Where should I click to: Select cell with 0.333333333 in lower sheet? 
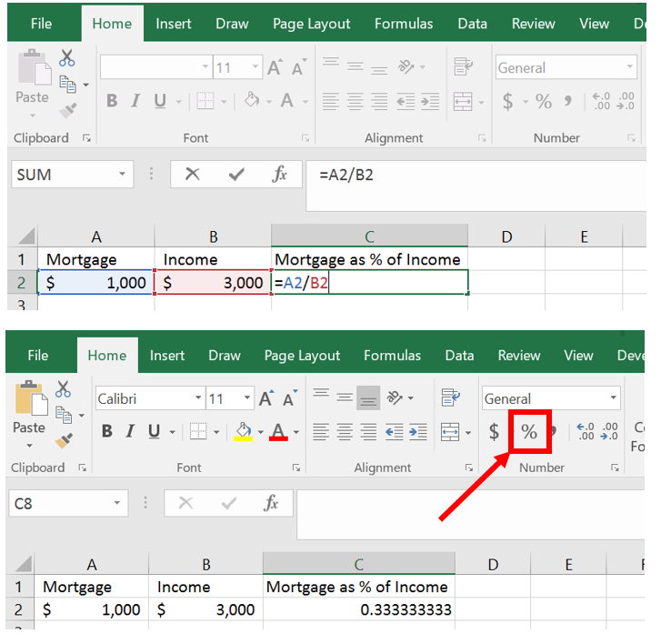(359, 609)
